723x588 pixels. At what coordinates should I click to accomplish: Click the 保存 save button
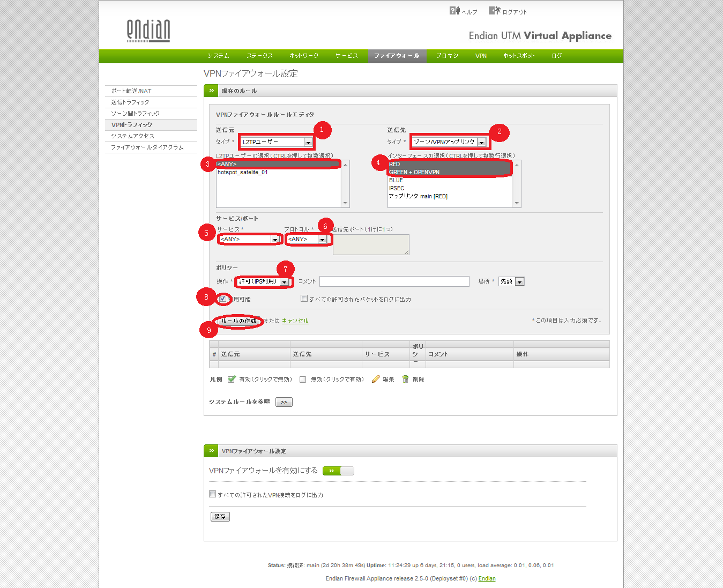(220, 517)
